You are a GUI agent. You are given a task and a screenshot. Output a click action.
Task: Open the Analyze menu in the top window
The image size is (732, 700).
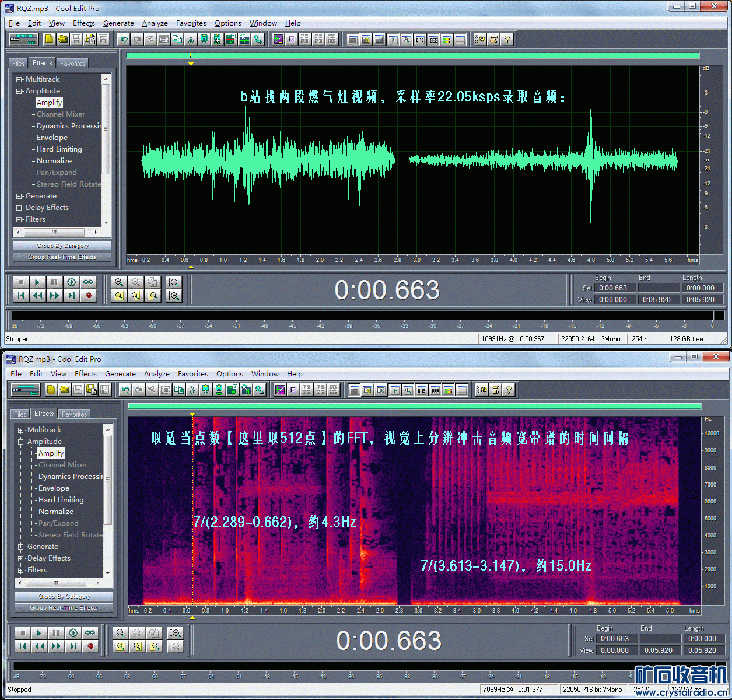pyautogui.click(x=155, y=23)
